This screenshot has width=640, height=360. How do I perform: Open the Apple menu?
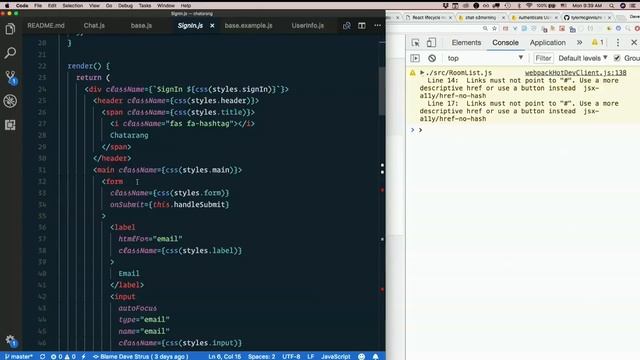click(x=7, y=5)
